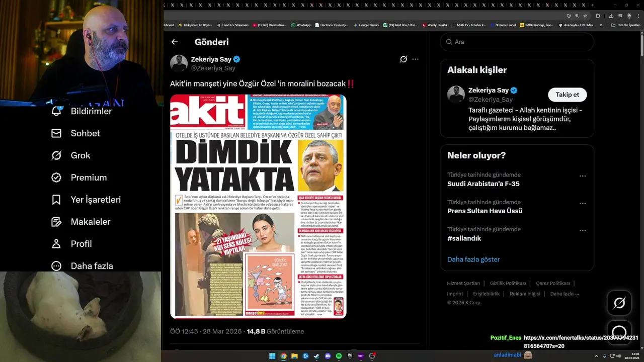The height and width of the screenshot is (362, 644).
Task: Open Livad For Streamers bookmark
Action: 233,25
